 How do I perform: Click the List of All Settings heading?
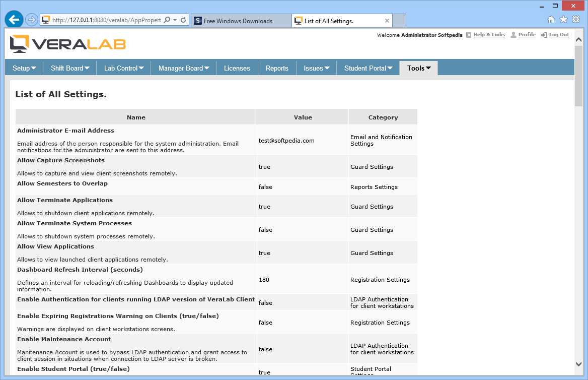61,94
